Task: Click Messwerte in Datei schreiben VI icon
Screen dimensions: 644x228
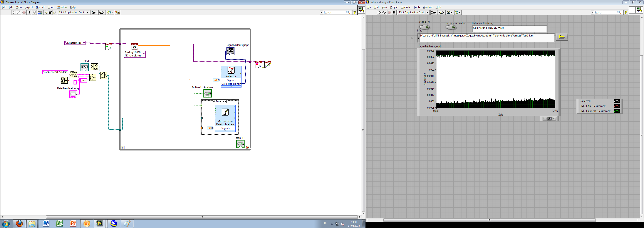Action: [x=225, y=112]
